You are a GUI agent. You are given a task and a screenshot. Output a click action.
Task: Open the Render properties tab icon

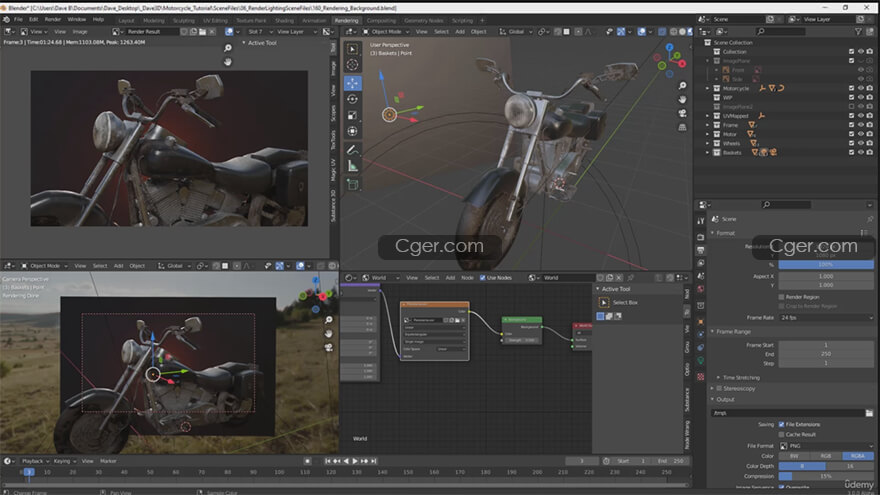[x=700, y=237]
